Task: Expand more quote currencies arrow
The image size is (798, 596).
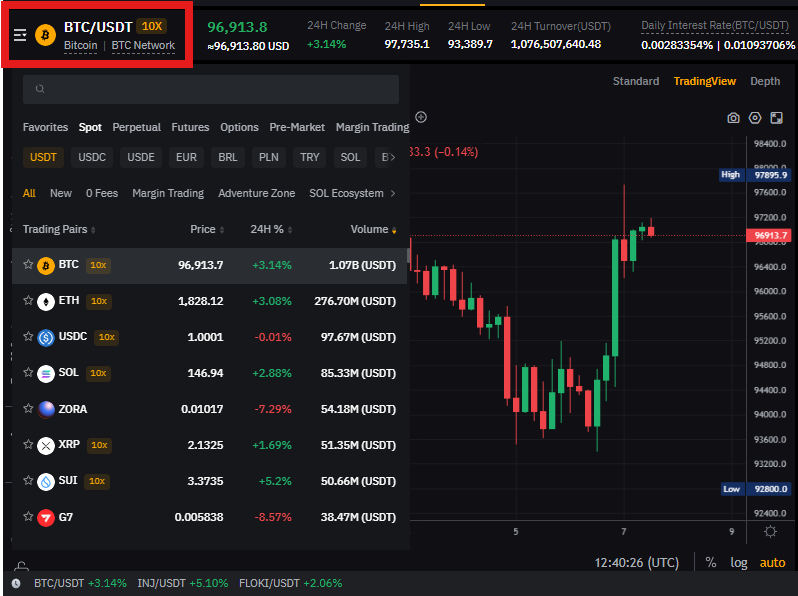Action: pos(392,157)
